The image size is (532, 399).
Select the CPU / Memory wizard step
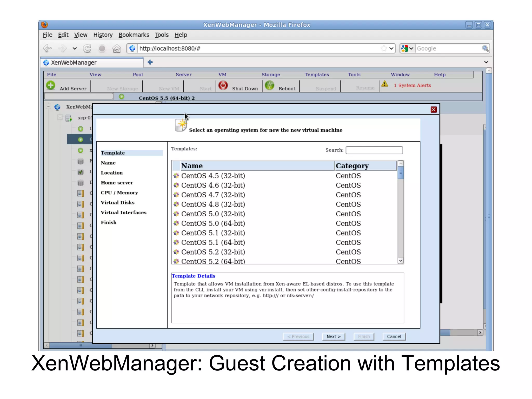119,193
